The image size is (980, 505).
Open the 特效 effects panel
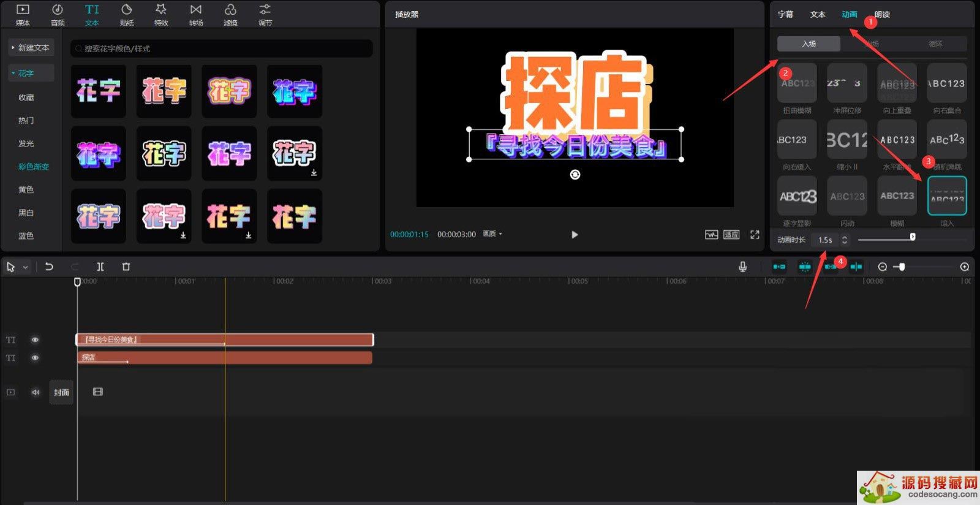(161, 15)
